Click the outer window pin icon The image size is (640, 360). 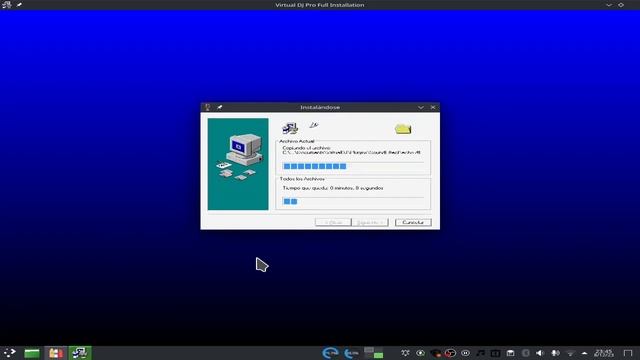(x=19, y=5)
